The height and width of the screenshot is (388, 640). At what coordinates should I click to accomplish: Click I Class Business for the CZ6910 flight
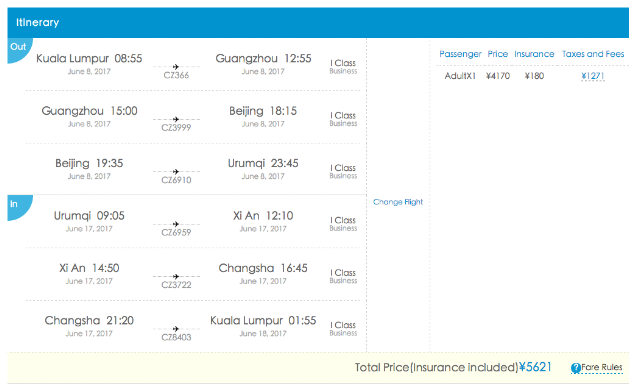343,172
